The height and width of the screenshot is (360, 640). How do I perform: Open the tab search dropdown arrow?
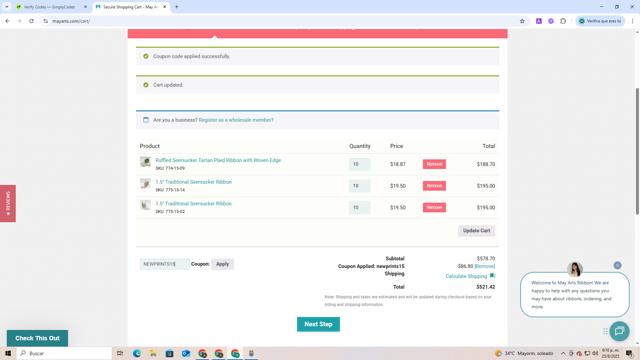(x=7, y=7)
